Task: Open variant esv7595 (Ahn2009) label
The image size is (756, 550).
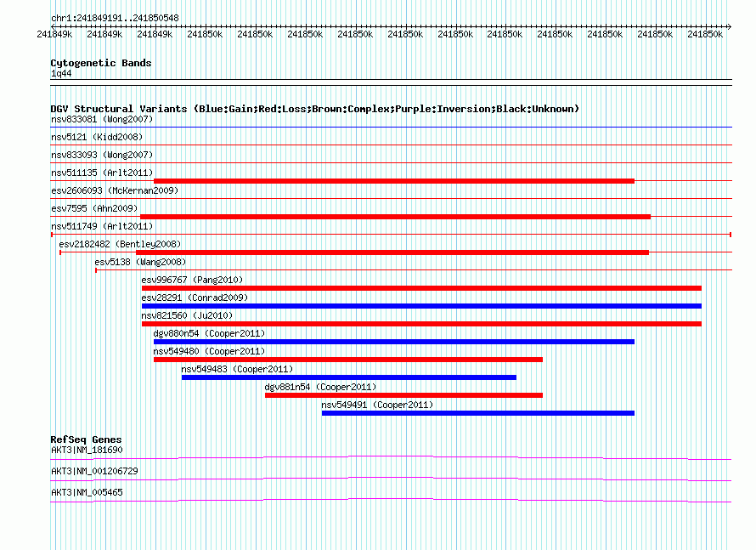Action: pos(94,208)
